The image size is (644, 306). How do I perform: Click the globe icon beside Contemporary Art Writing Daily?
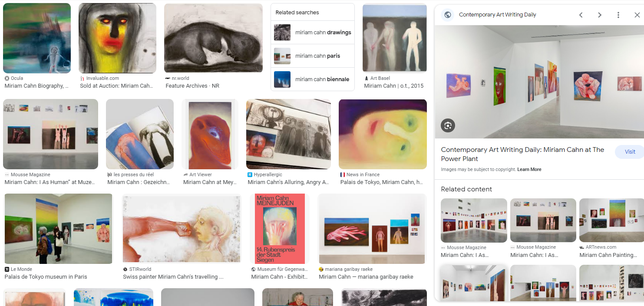[x=448, y=15]
